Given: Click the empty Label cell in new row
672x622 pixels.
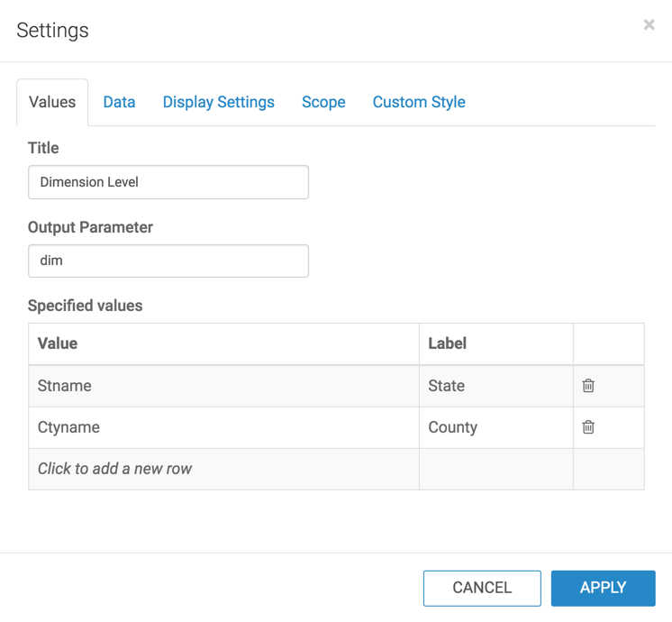Looking at the screenshot, I should tap(495, 469).
